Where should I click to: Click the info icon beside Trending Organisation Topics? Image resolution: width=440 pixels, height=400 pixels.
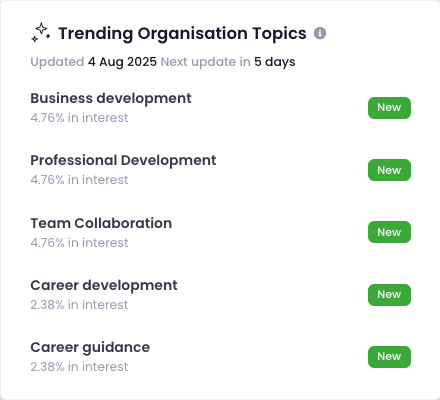point(320,33)
